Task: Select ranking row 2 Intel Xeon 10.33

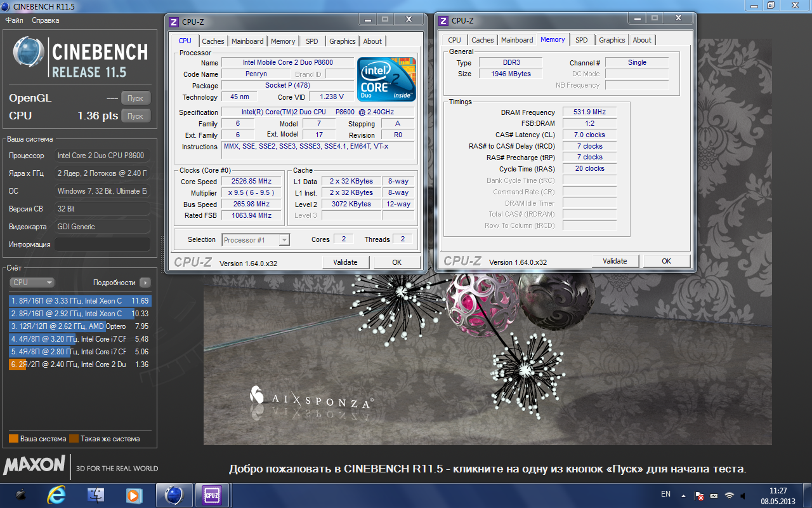Action: pyautogui.click(x=80, y=314)
